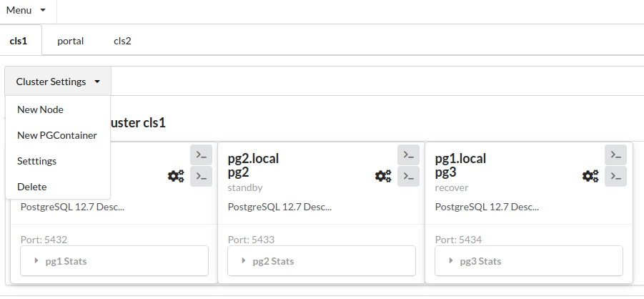Choose New PGContainer menu entry

coord(57,135)
